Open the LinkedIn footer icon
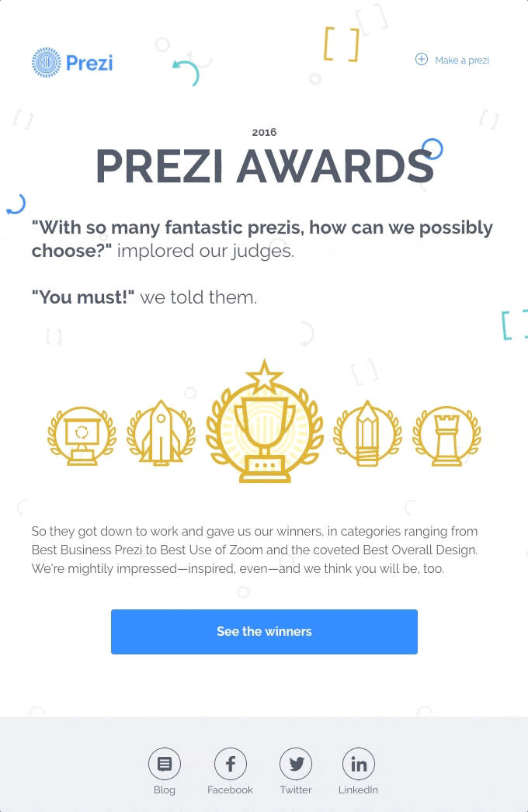This screenshot has height=812, width=528. (358, 763)
